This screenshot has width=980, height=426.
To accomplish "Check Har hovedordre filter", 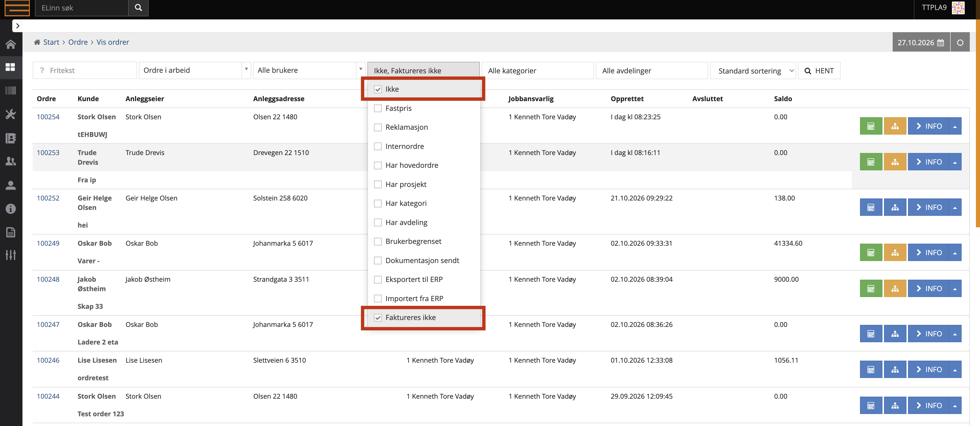I will pyautogui.click(x=378, y=165).
